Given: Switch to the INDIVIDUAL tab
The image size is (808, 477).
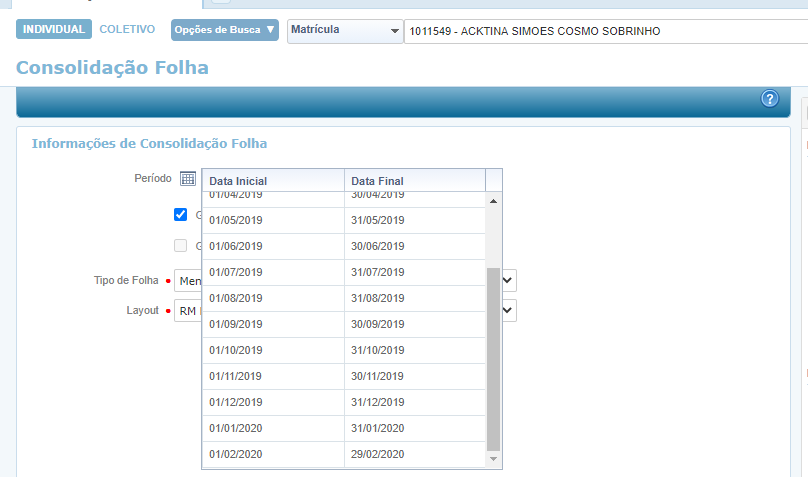Looking at the screenshot, I should (x=54, y=30).
